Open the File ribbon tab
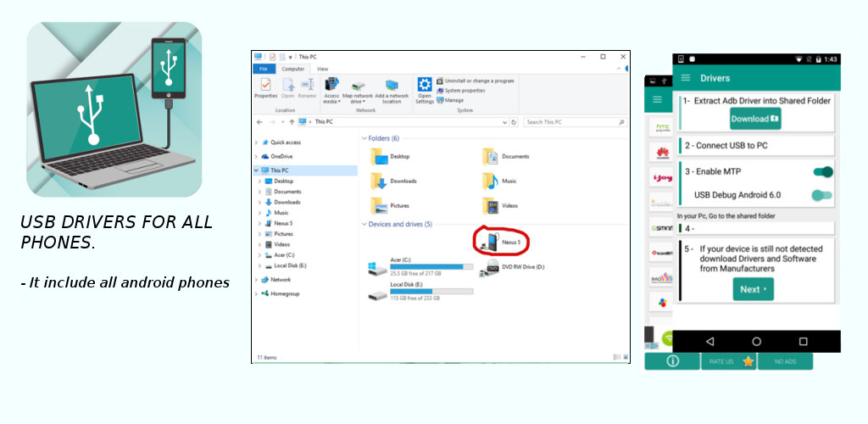Viewport: 868px width, 424px height. pyautogui.click(x=264, y=70)
